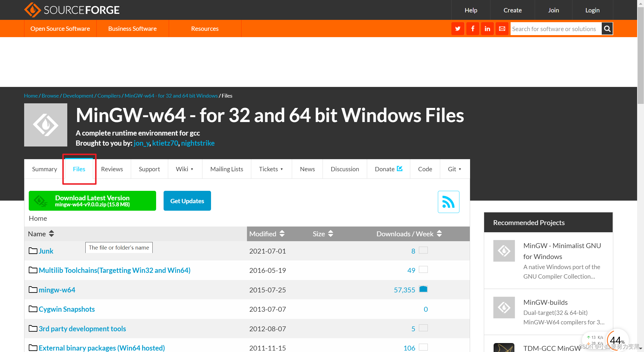Open the RSS feed icon
Viewport: 644px width, 352px height.
(x=448, y=202)
